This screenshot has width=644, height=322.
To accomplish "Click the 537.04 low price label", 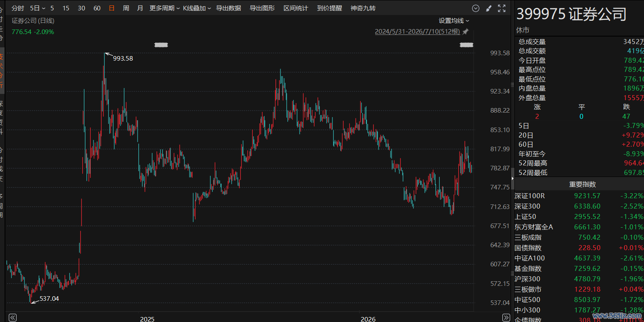I will coord(49,298).
